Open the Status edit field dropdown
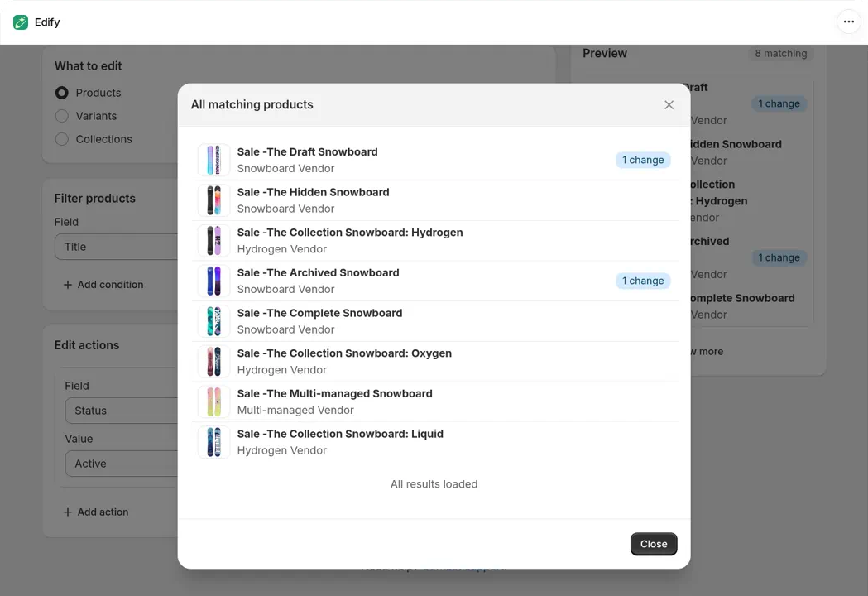Screen dimensions: 868x596 122,411
